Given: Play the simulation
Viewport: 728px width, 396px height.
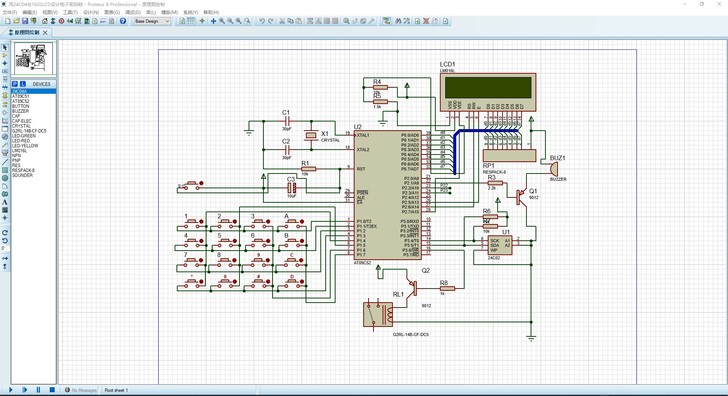Looking at the screenshot, I should [11, 390].
